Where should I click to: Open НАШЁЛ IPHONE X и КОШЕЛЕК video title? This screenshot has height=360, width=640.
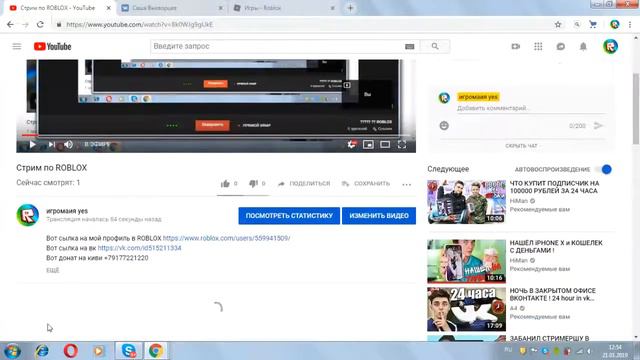556,247
